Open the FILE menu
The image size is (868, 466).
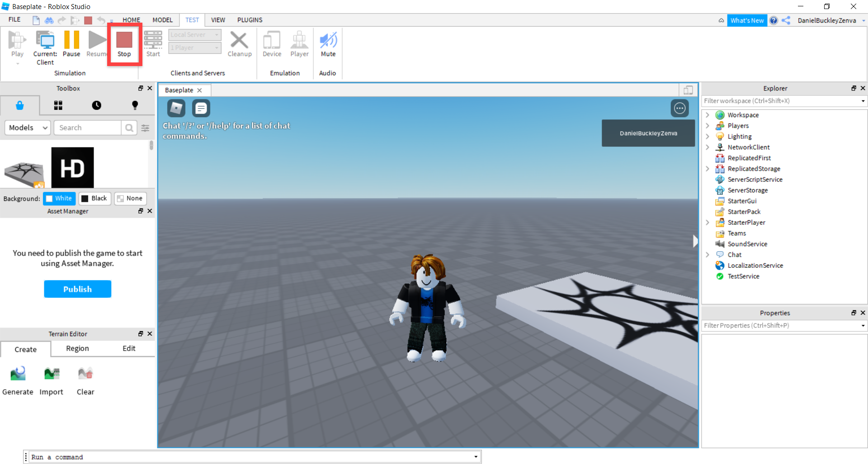tap(14, 20)
